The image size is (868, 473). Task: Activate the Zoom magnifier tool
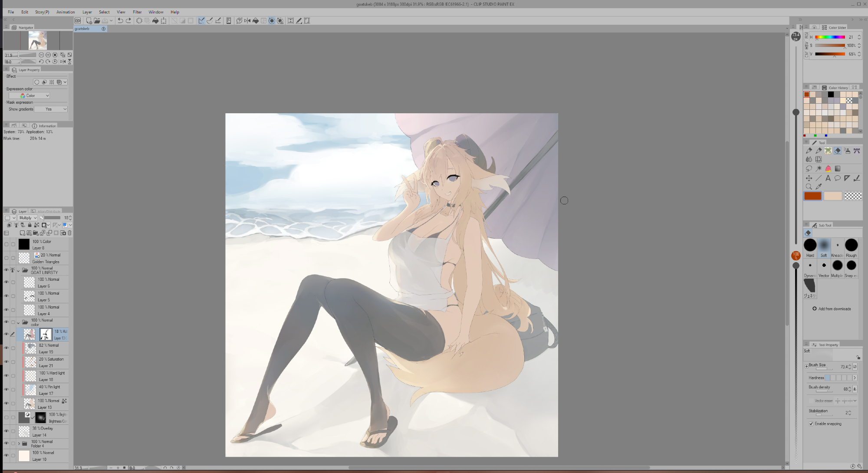coord(809,187)
